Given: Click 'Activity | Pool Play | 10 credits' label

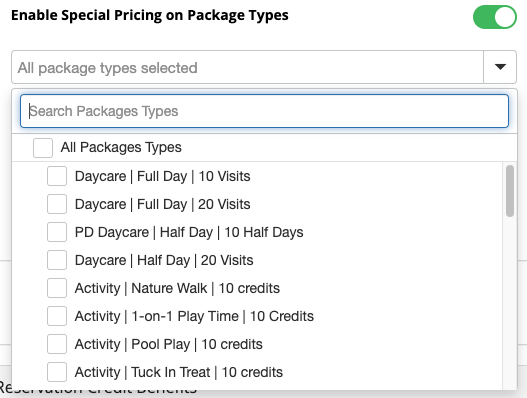Looking at the screenshot, I should click(x=169, y=344).
